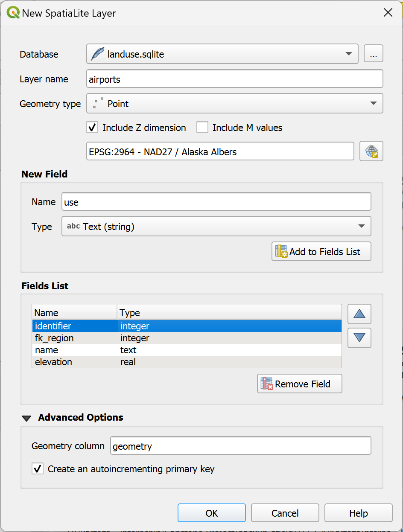This screenshot has width=403, height=532.
Task: Click the Geometry column text field
Action: pyautogui.click(x=240, y=446)
